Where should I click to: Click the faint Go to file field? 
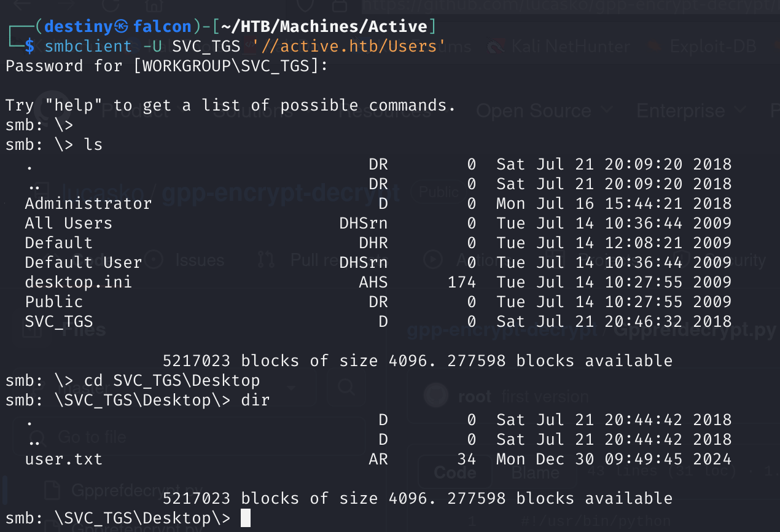tap(184, 437)
